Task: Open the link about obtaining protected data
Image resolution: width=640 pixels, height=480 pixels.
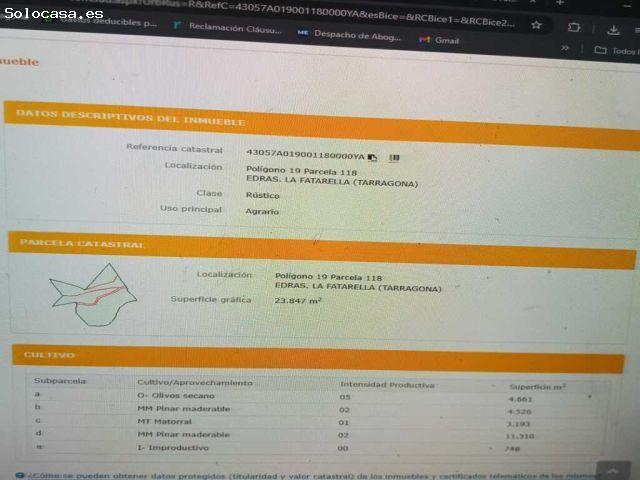Action: point(310,476)
